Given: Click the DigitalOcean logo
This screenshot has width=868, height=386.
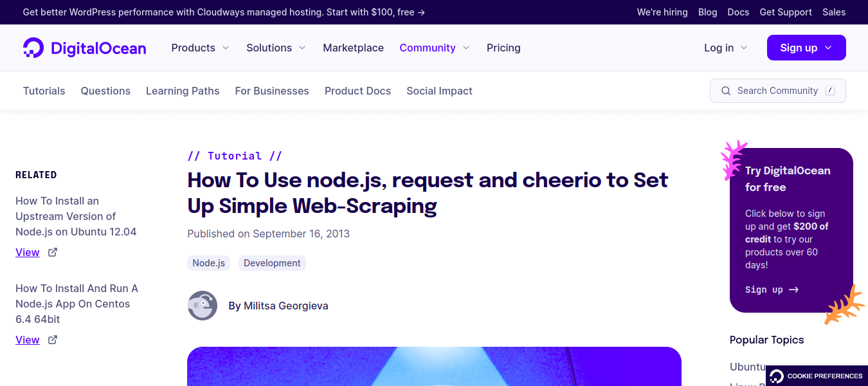Looking at the screenshot, I should pyautogui.click(x=84, y=47).
